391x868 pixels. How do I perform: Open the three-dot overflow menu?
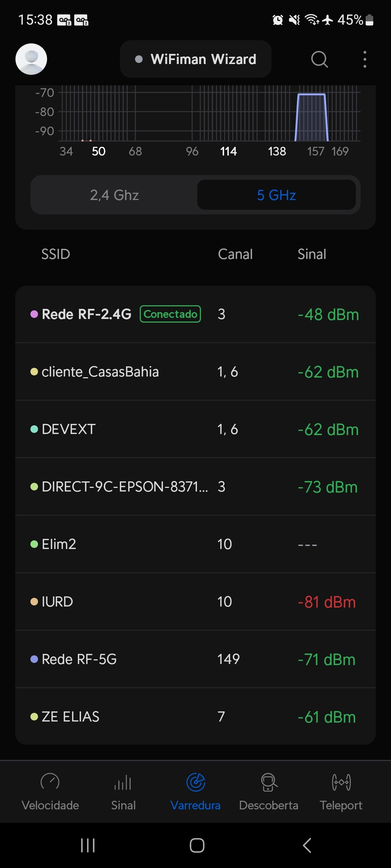pos(365,59)
